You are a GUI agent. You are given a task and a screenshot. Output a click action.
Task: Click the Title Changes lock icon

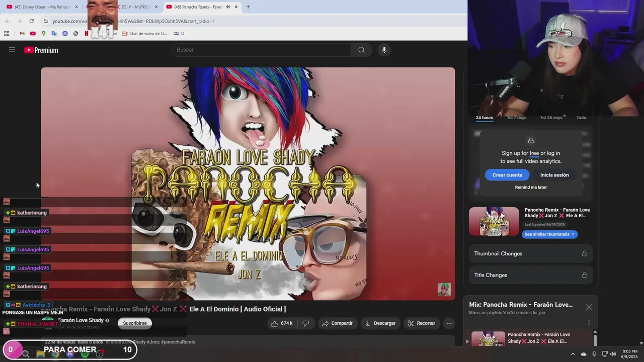(584, 275)
